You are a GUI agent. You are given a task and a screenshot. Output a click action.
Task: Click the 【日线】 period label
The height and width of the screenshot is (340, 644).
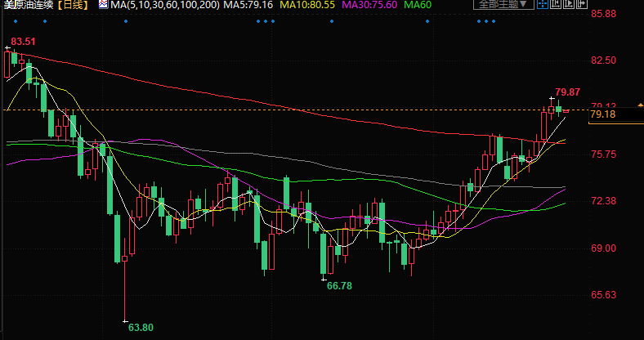[x=74, y=6]
